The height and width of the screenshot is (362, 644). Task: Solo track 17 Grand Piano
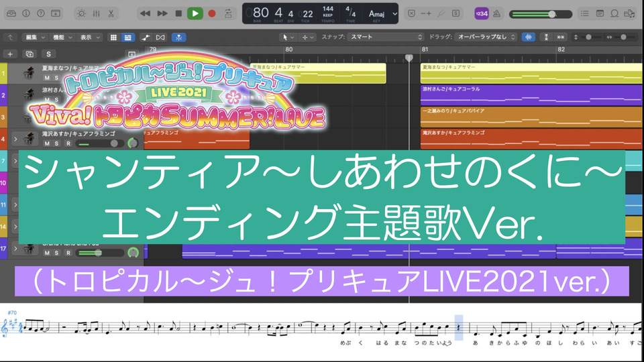point(56,253)
